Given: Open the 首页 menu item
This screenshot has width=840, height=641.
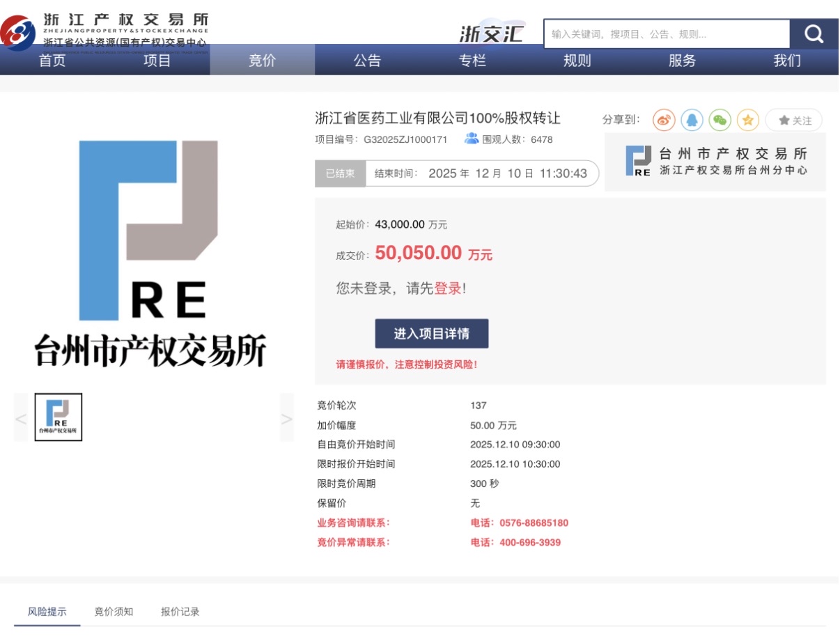Looking at the screenshot, I should (52, 61).
